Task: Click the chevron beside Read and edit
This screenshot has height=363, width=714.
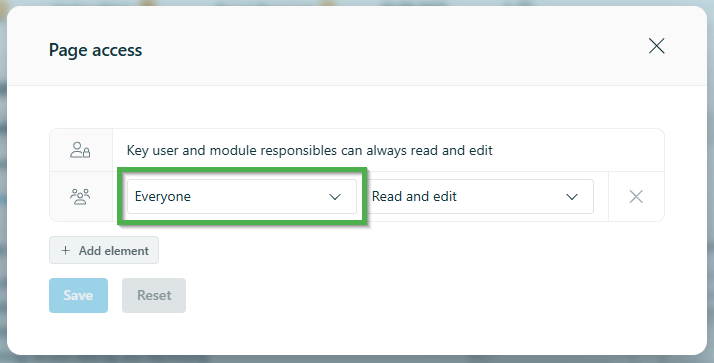Action: coord(572,197)
